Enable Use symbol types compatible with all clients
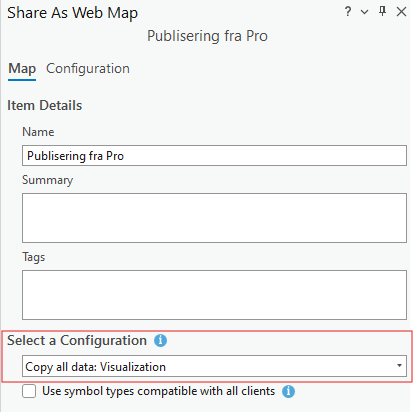 (29, 391)
